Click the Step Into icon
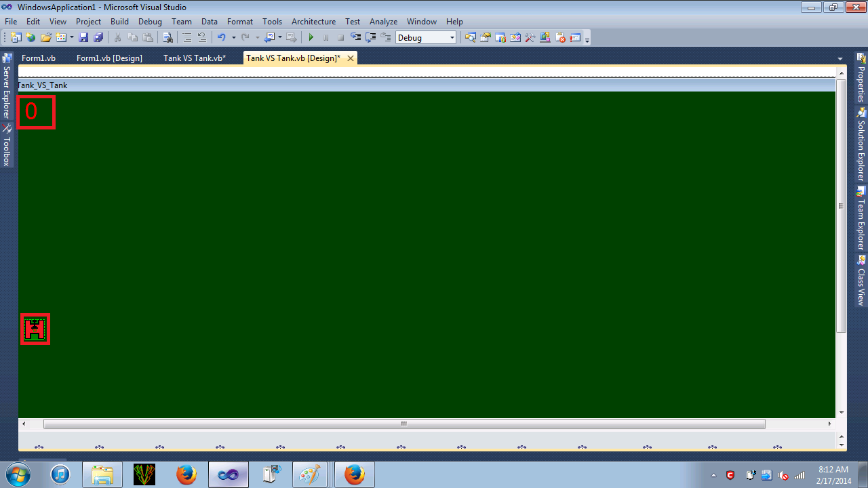The width and height of the screenshot is (868, 488). pos(356,38)
